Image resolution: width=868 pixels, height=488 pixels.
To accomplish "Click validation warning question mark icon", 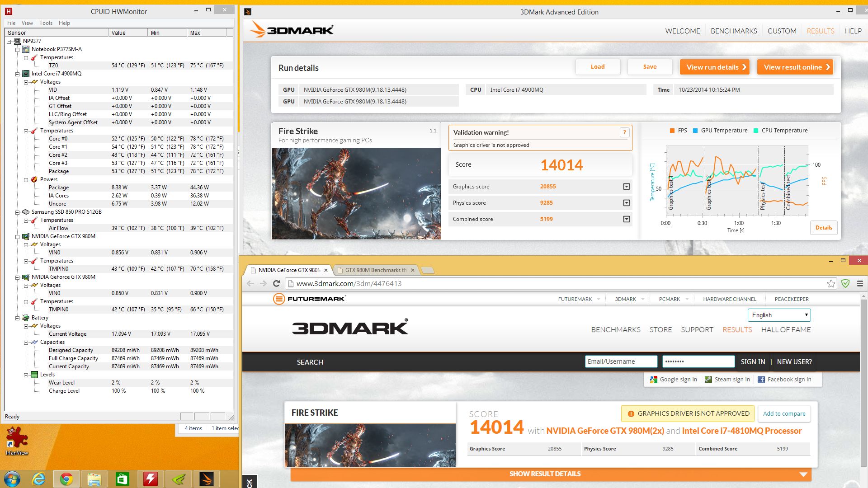I will point(624,132).
